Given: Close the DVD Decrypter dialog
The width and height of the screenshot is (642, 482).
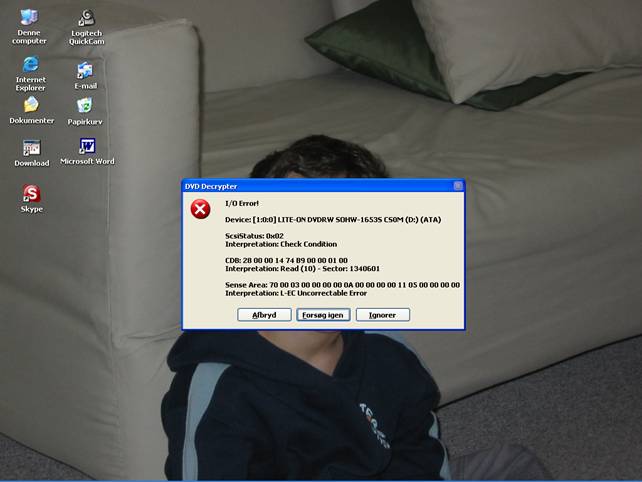Looking at the screenshot, I should [x=458, y=186].
